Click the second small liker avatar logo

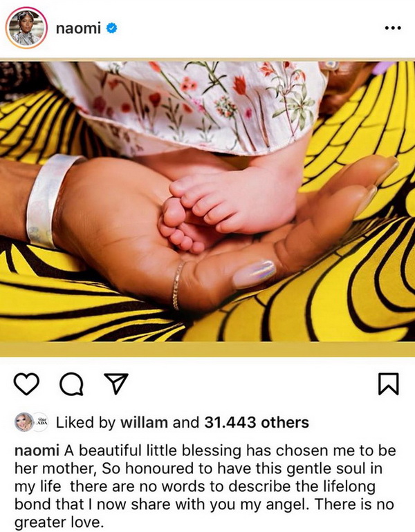41,422
